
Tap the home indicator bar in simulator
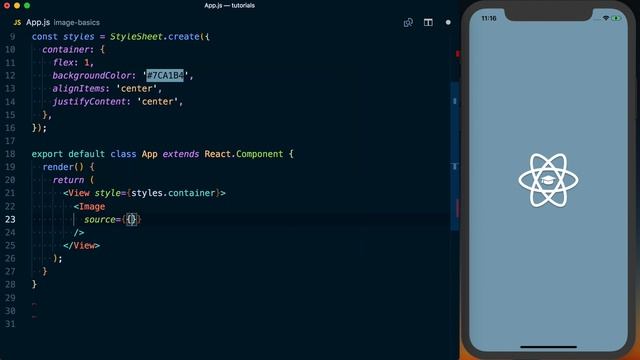548,347
